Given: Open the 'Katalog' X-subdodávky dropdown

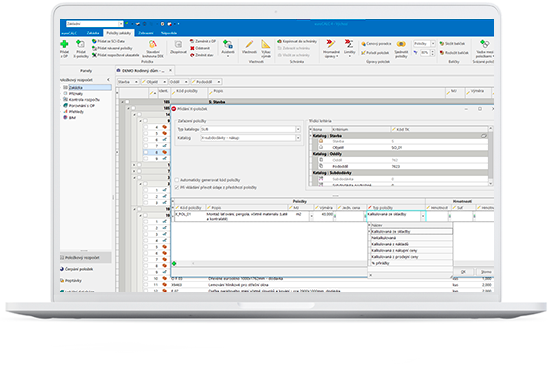Looking at the screenshot, I should click(298, 138).
